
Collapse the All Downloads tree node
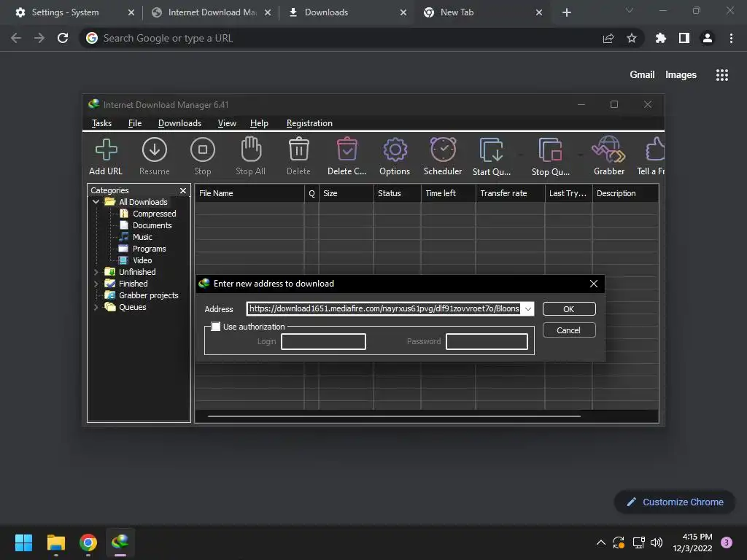(96, 202)
